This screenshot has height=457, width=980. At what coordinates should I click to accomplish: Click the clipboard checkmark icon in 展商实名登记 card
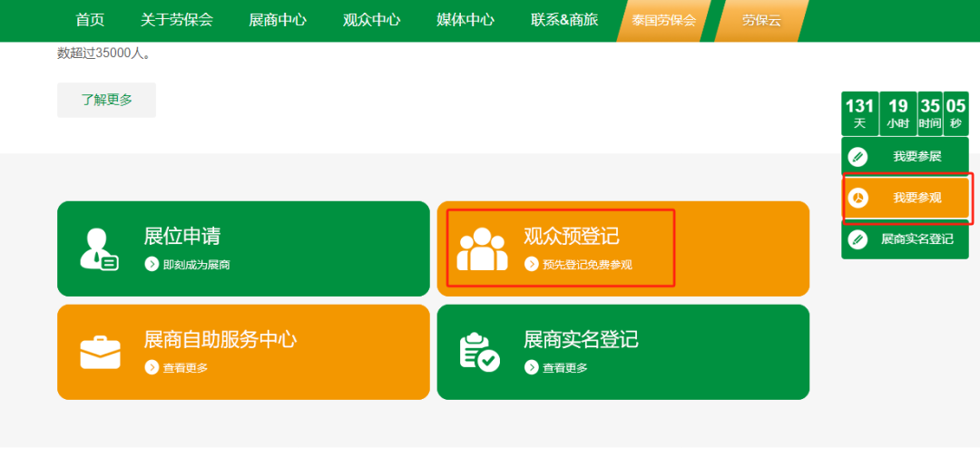click(x=479, y=353)
